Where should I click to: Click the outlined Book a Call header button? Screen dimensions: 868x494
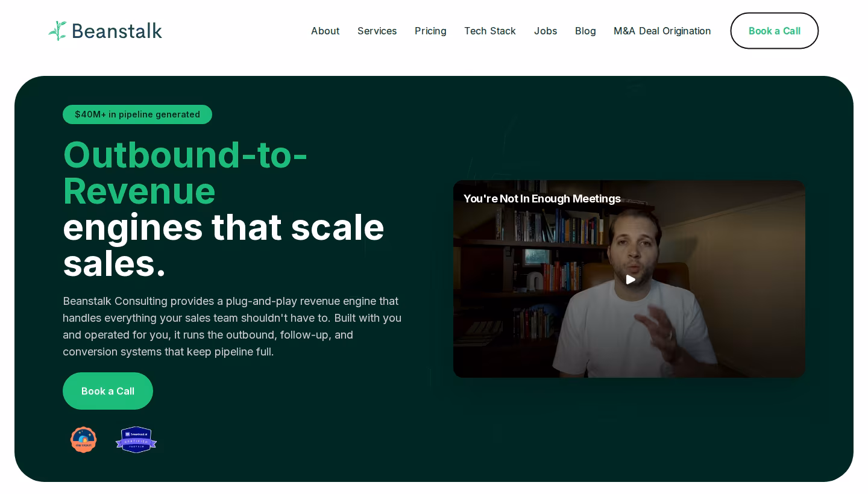tap(774, 31)
